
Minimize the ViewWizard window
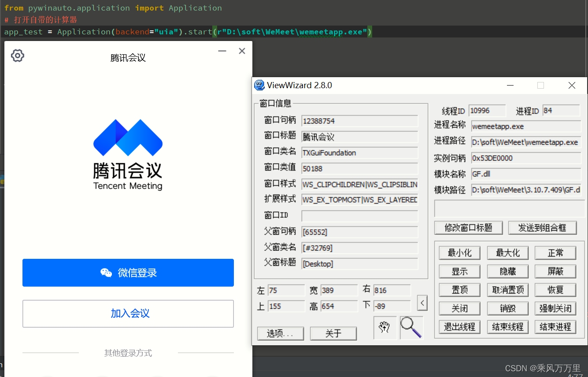(x=510, y=86)
